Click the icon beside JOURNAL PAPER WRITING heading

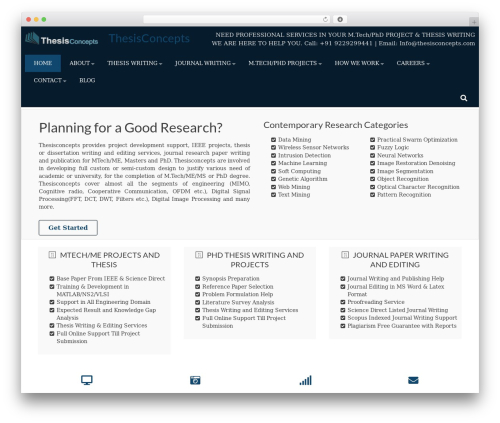[345, 255]
